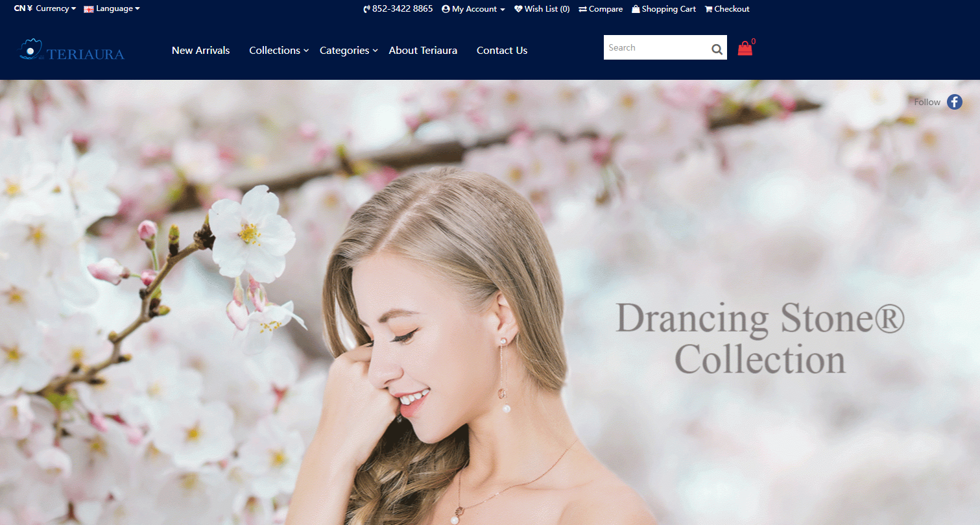Screen dimensions: 980x525
Task: Click the Follow label
Action: coord(927,102)
